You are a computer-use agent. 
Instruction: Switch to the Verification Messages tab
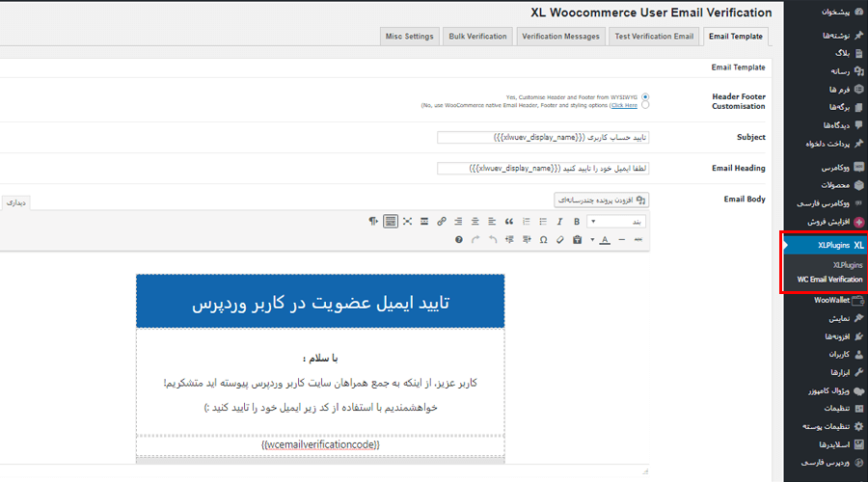pos(560,36)
